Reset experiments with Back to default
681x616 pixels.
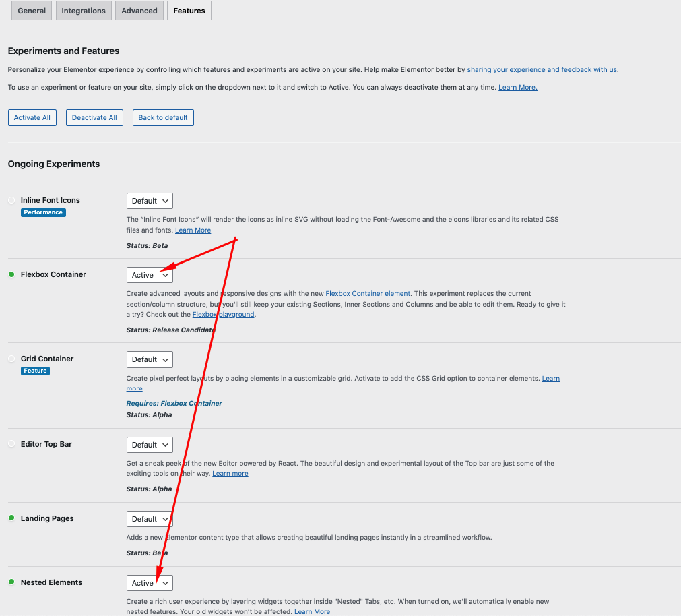click(x=163, y=117)
